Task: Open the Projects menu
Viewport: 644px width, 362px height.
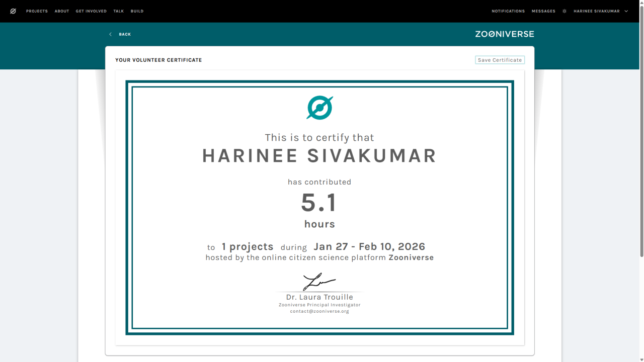Action: pyautogui.click(x=37, y=11)
